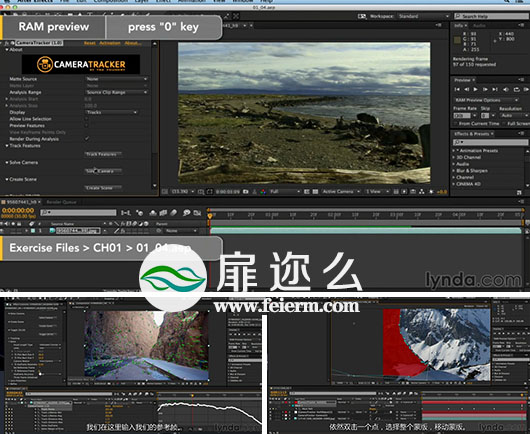The image size is (530, 434).
Task: Collapse the Solve Camera section
Action: click(7, 163)
